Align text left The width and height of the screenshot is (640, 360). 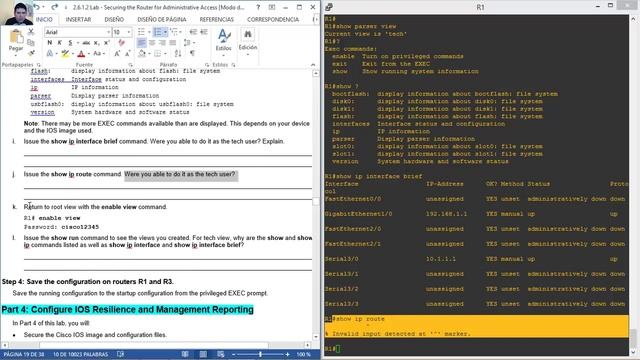click(142, 42)
